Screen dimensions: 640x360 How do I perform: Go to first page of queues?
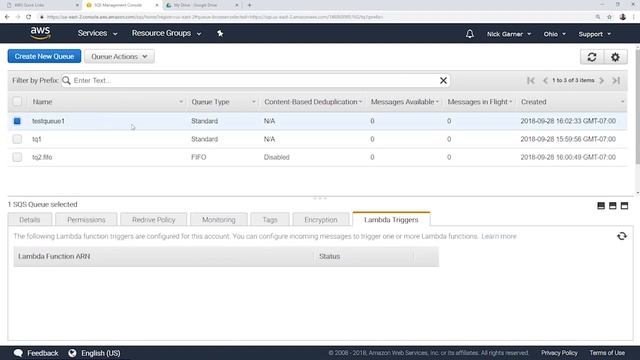coord(531,80)
